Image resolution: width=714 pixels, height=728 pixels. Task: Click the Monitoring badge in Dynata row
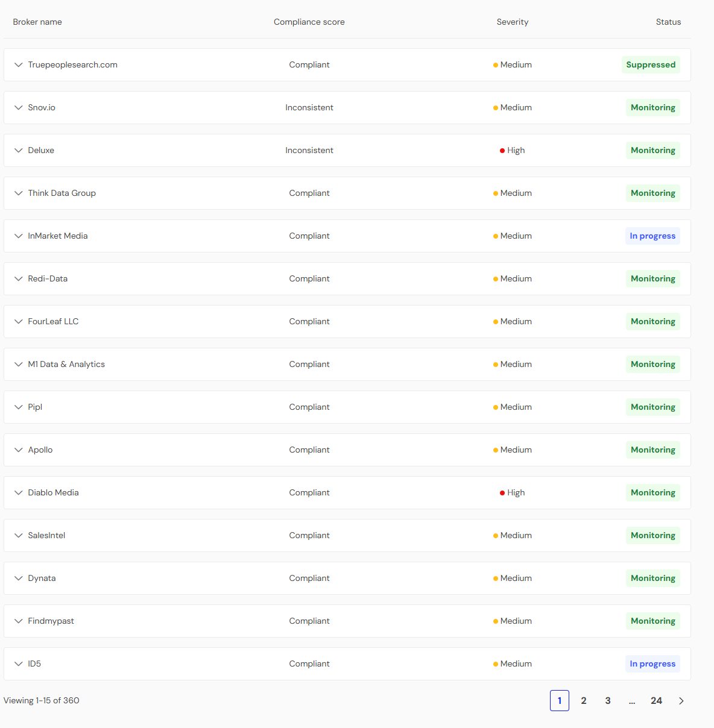pyautogui.click(x=653, y=578)
